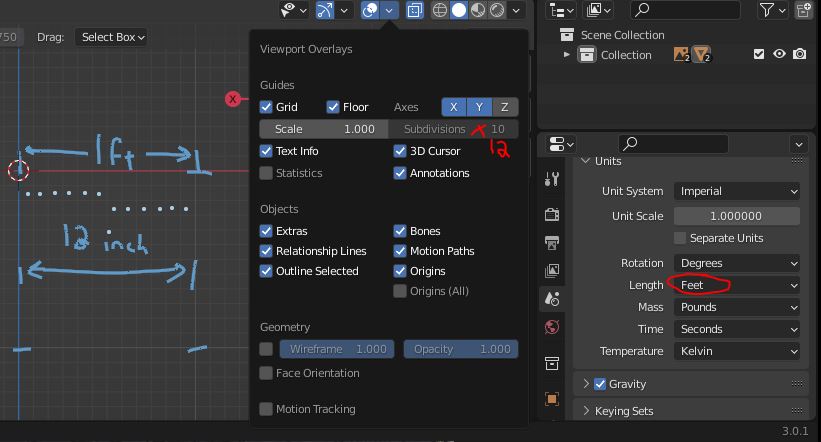Toggle X-Ray view icon
The width and height of the screenshot is (821, 442).
coord(414,10)
